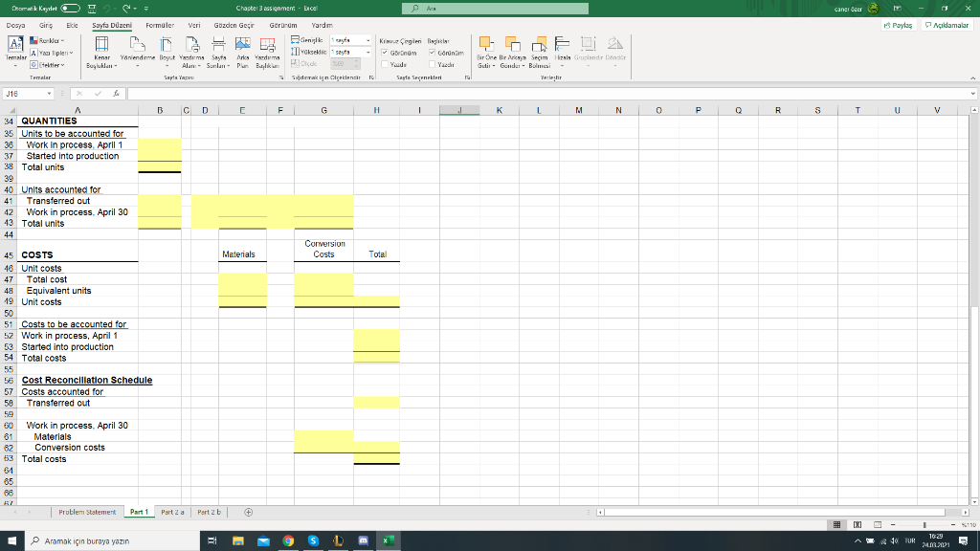Switch to Page Break Preview in status bar

tap(878, 525)
